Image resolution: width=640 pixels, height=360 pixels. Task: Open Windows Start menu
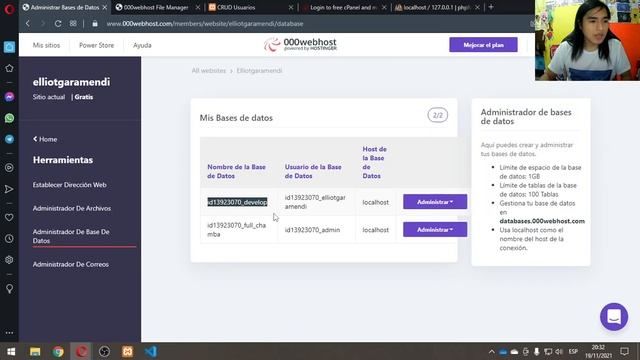tap(11, 351)
